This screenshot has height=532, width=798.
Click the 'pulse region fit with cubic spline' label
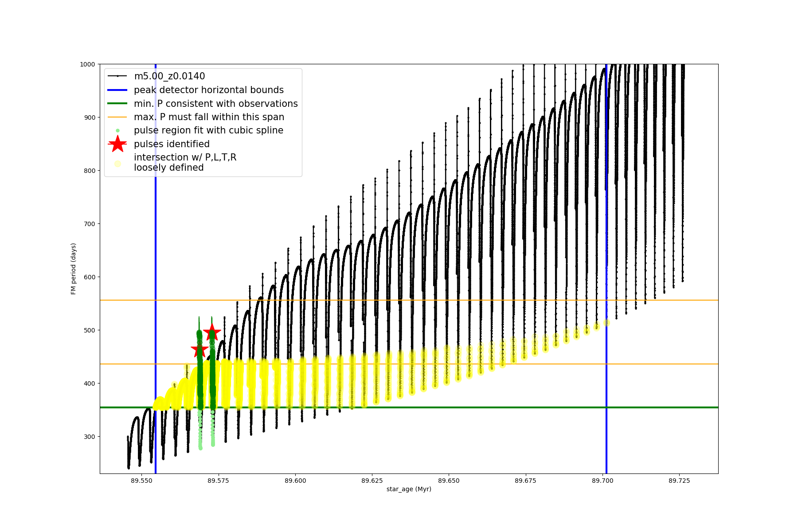tap(208, 130)
